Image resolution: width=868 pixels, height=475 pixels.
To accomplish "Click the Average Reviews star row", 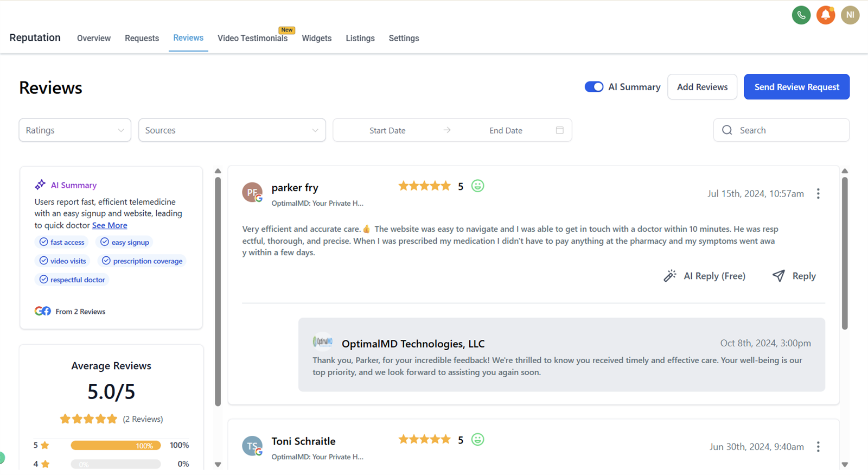I will (88, 419).
